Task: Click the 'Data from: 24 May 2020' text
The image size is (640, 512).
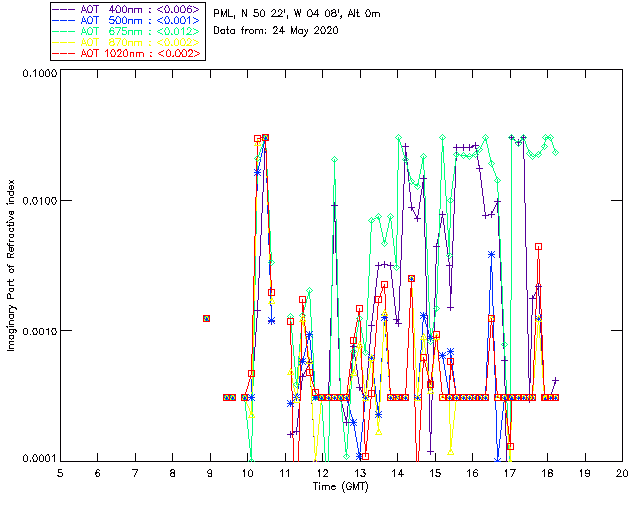Action: (x=276, y=31)
